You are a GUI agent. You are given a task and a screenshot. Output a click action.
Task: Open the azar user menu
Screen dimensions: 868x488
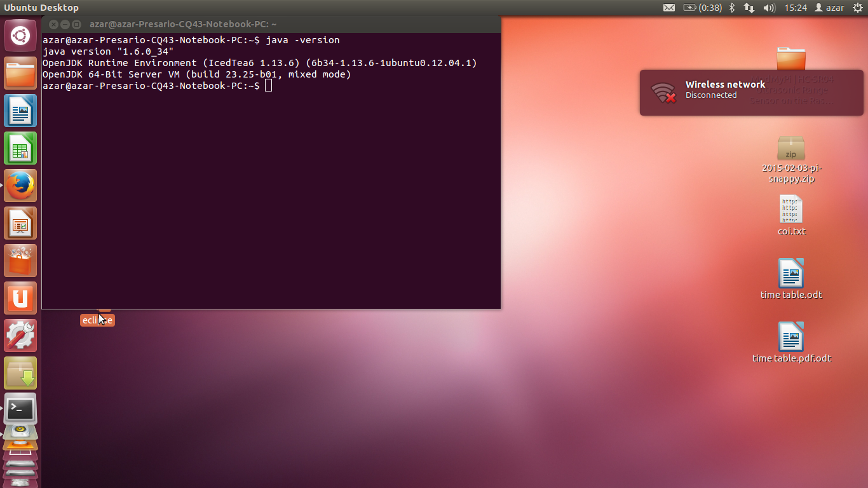pos(829,8)
